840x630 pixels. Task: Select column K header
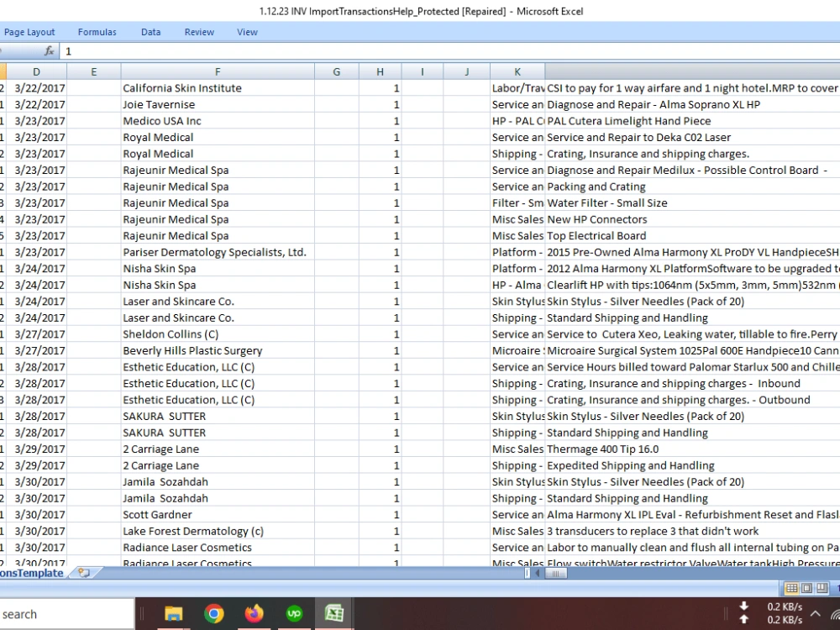517,71
